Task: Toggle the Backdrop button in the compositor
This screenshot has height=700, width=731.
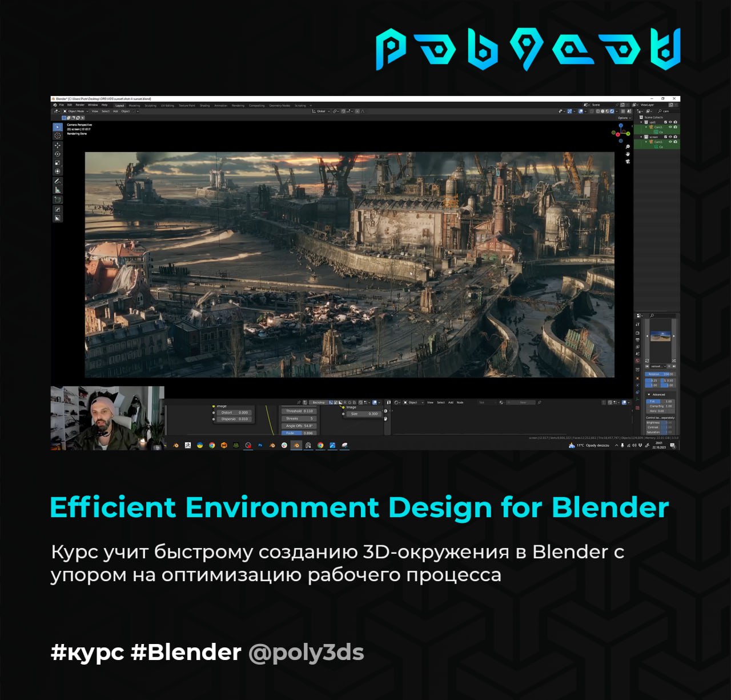Action: [319, 402]
